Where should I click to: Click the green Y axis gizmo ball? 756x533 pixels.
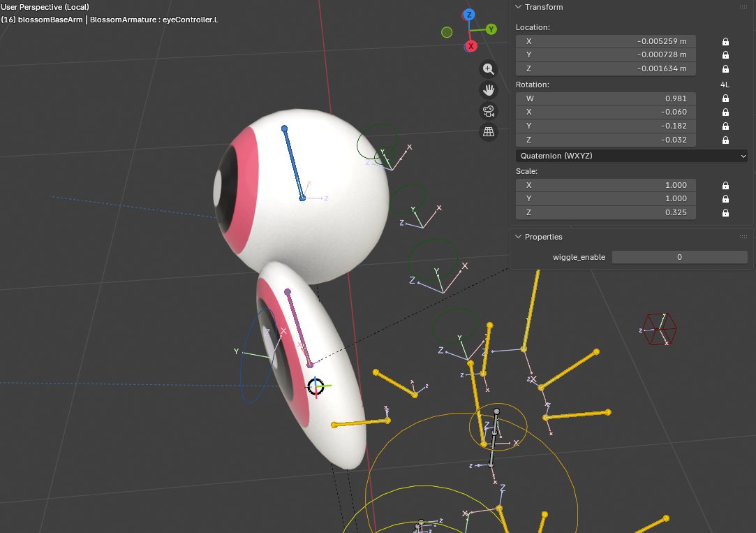(491, 29)
